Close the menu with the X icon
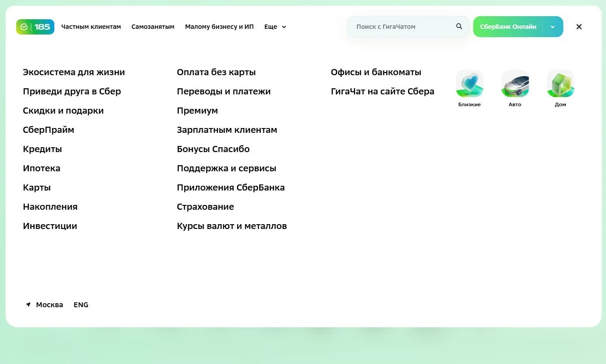 [x=579, y=27]
